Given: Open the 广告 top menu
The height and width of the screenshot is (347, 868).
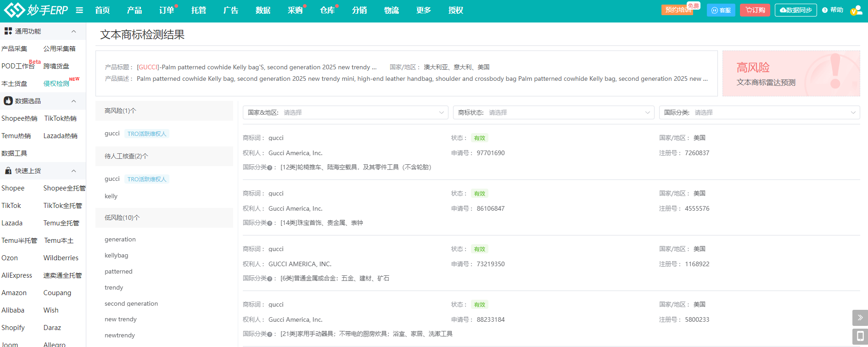Looking at the screenshot, I should (231, 10).
